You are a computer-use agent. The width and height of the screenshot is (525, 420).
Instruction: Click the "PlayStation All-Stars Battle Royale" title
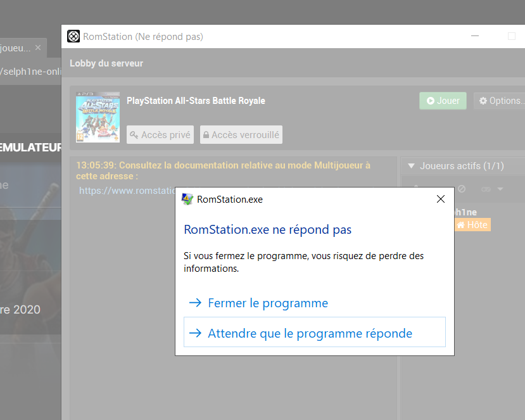coord(196,101)
